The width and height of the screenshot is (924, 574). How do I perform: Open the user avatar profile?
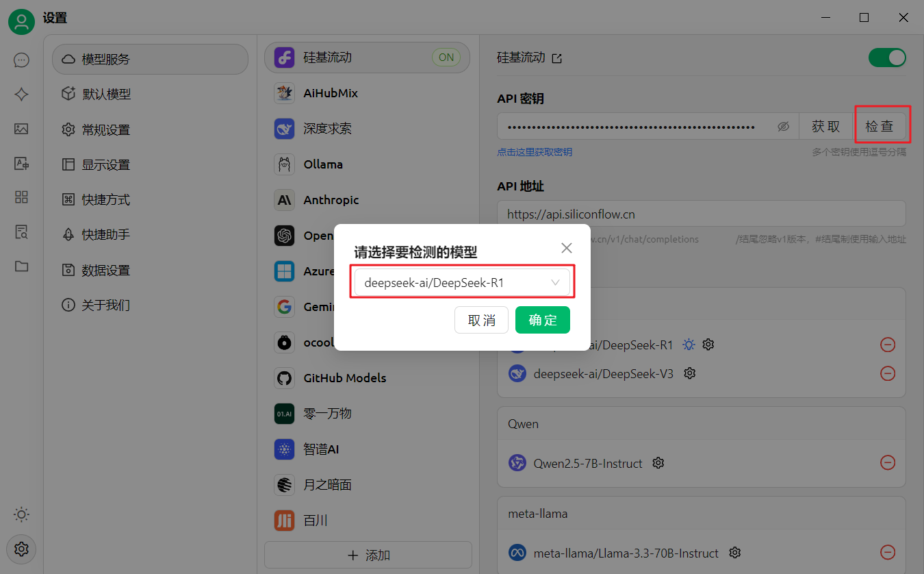pos(21,21)
